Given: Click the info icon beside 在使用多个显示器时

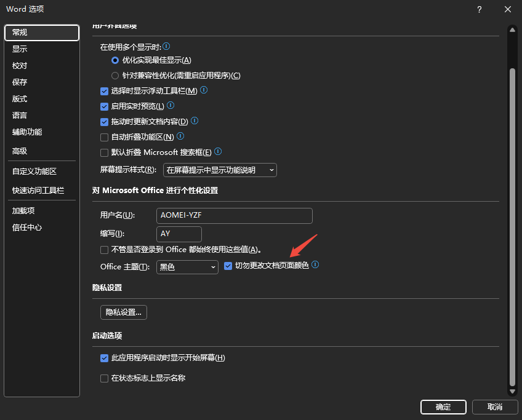Looking at the screenshot, I should point(165,47).
